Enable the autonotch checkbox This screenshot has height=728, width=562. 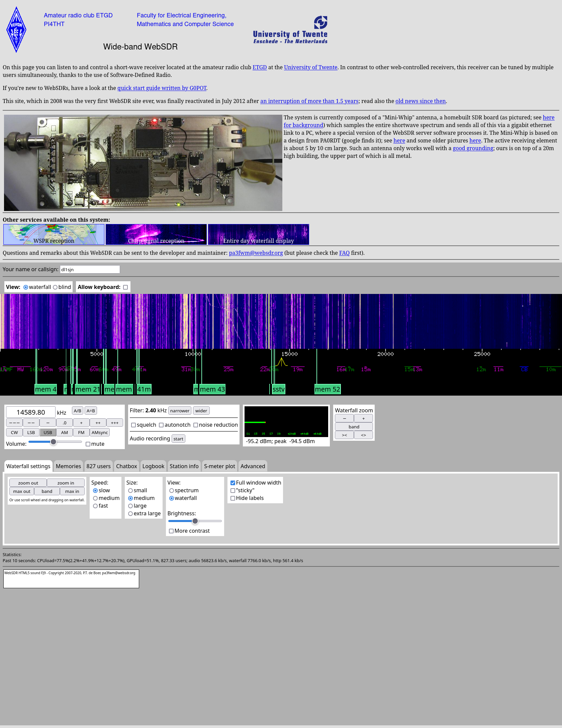[x=161, y=425]
